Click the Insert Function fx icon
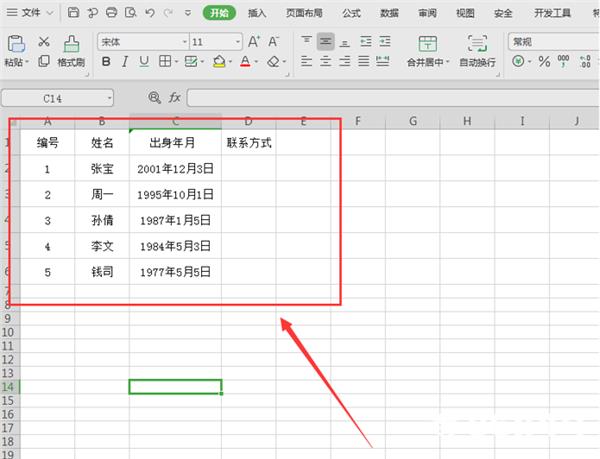Image resolution: width=600 pixels, height=459 pixels. click(174, 98)
